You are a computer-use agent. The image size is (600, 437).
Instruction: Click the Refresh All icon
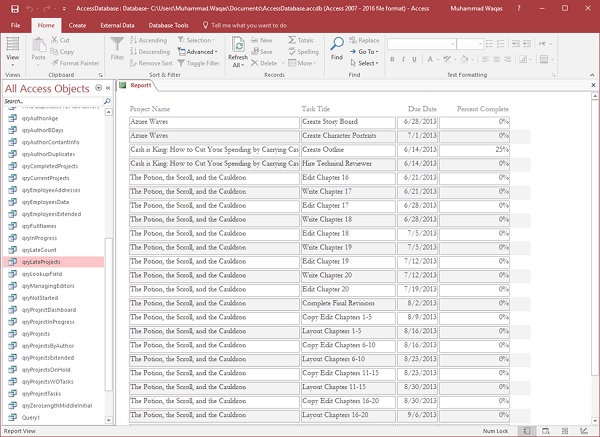pos(238,48)
